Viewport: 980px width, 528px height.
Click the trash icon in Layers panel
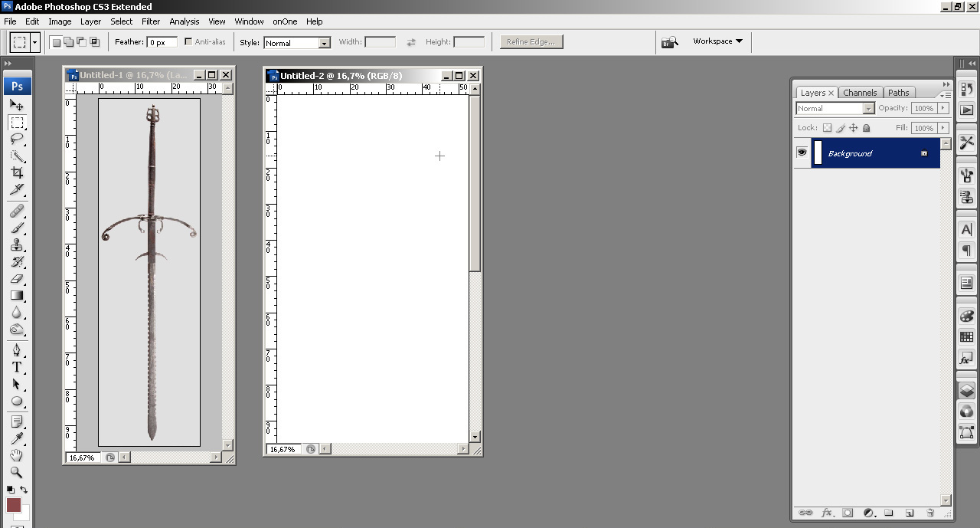click(x=930, y=513)
